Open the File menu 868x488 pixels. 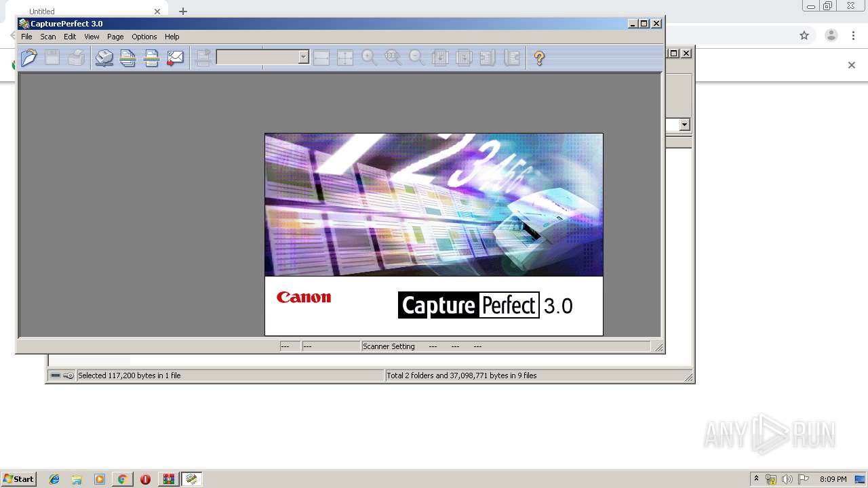click(x=26, y=37)
